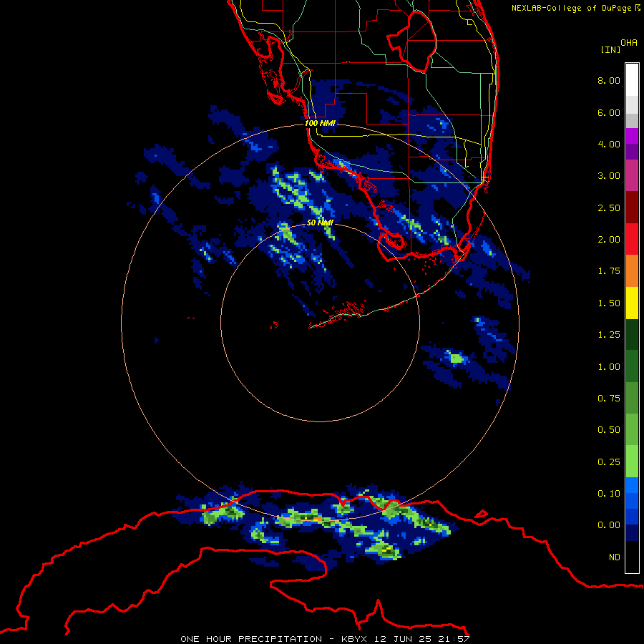This screenshot has height=644, width=644.
Task: Pick the bright red swatch in the color scale
Action: coord(632,240)
